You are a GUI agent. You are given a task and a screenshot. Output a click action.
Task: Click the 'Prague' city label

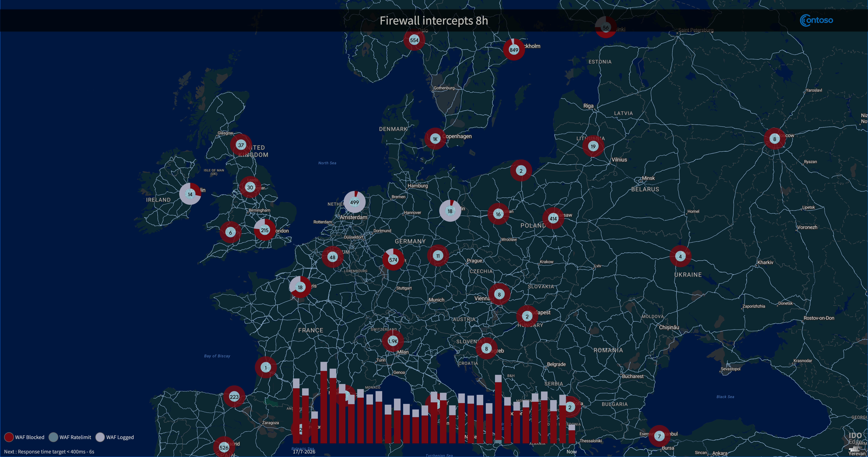tap(475, 261)
